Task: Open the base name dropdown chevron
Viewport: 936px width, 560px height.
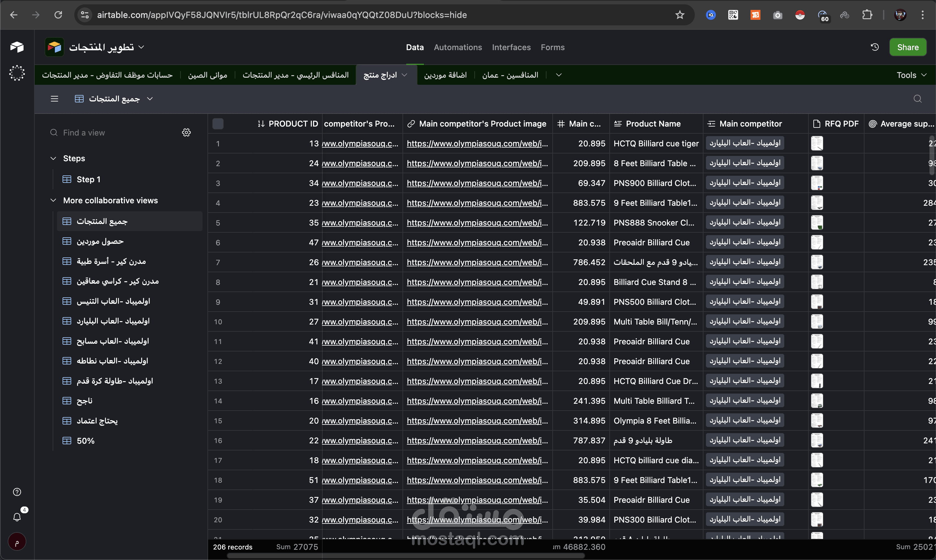Action: (x=141, y=47)
